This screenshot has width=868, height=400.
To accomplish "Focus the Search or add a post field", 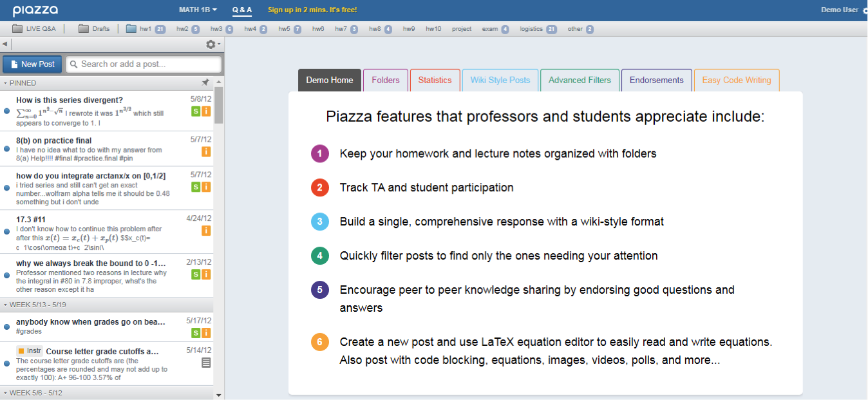I will (x=144, y=64).
